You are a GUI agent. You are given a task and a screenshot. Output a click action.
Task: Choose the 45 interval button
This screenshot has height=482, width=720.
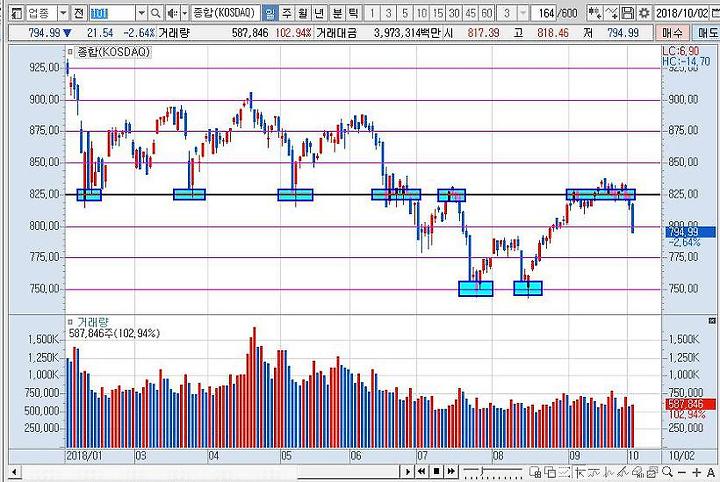pyautogui.click(x=471, y=13)
